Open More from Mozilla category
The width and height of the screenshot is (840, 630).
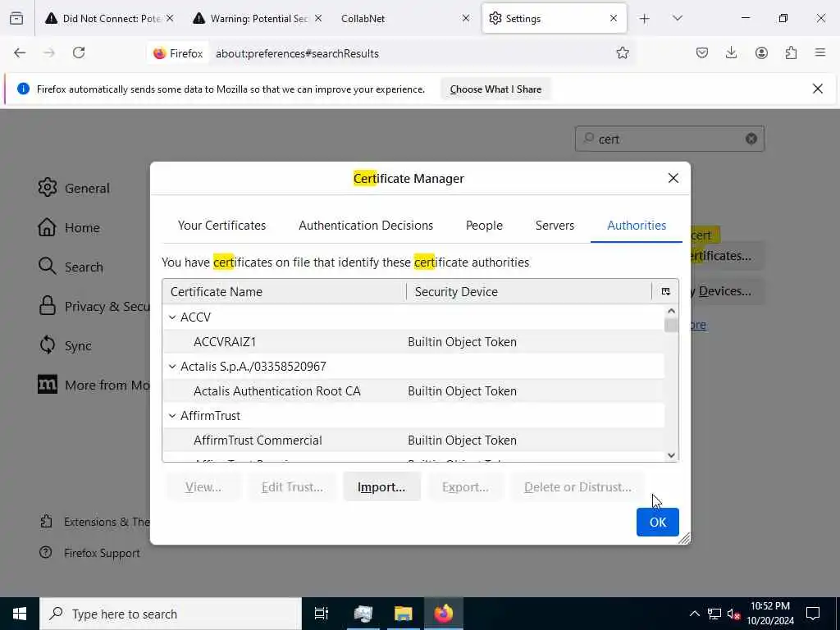pos(94,386)
